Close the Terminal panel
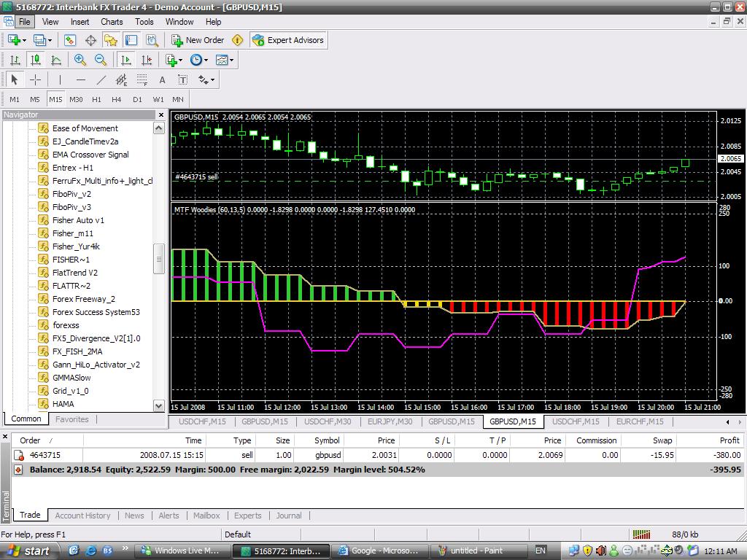Screen dimensions: 747x560 click(x=5, y=436)
